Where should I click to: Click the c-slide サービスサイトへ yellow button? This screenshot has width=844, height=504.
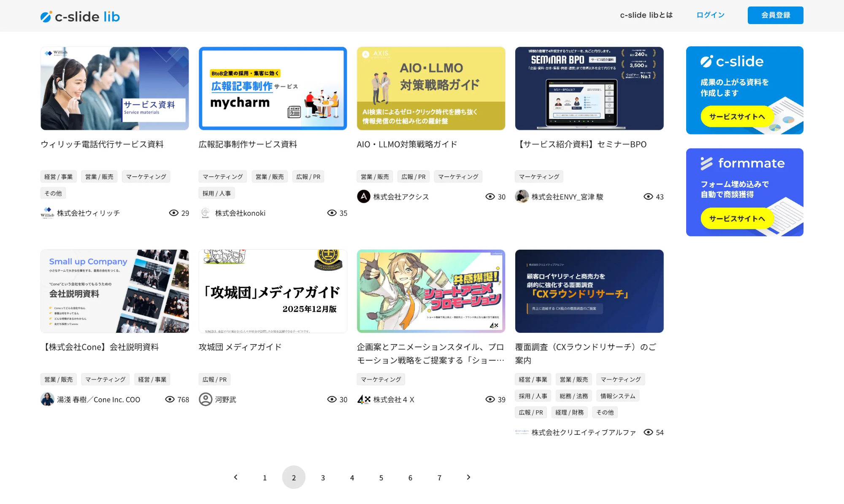click(737, 116)
